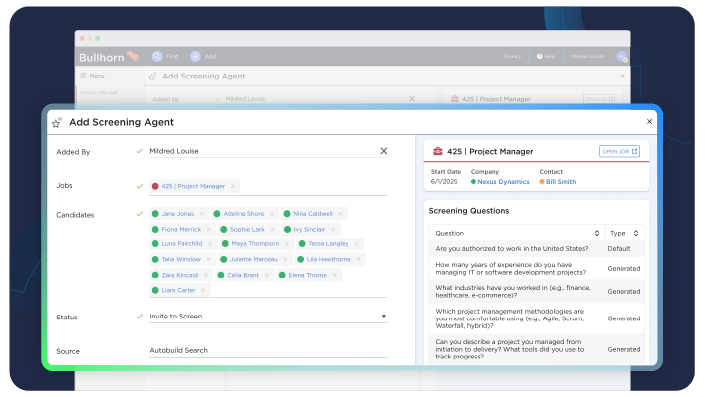
Task: Remove candidate Liam Carter
Action: [x=203, y=290]
